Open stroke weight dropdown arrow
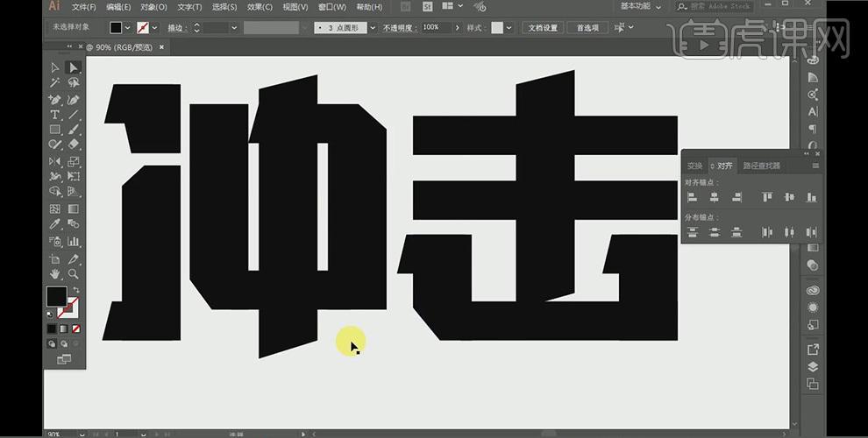Image resolution: width=868 pixels, height=438 pixels. pos(234,28)
